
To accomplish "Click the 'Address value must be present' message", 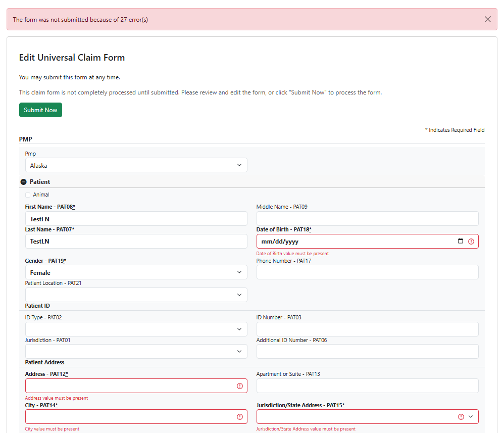I will [56, 398].
